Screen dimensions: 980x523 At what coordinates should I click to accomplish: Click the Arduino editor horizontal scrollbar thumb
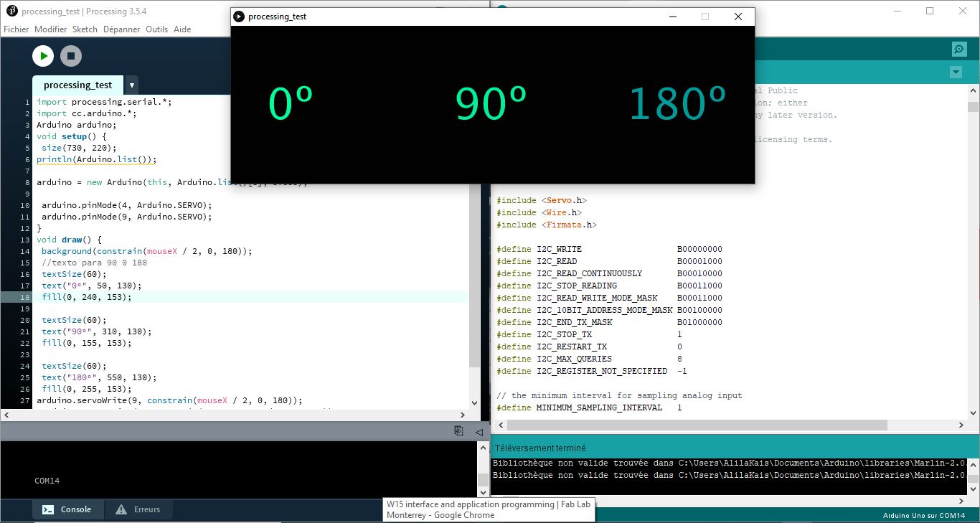coord(696,425)
